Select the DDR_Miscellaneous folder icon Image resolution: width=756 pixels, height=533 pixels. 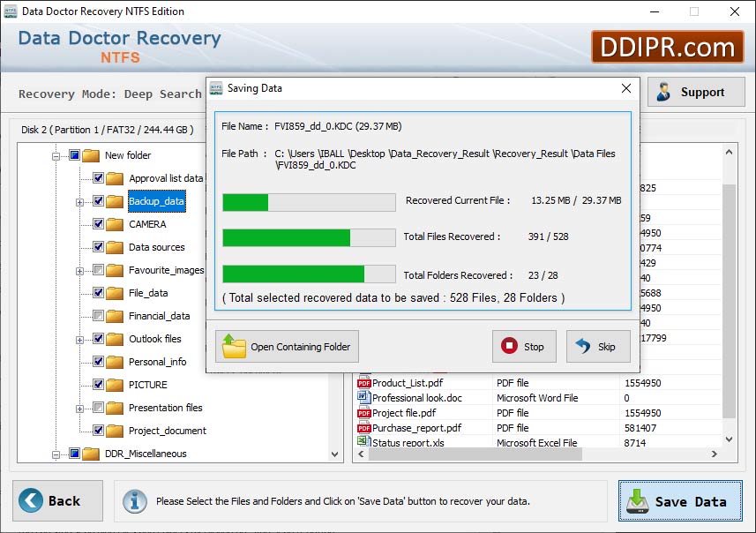pos(91,454)
